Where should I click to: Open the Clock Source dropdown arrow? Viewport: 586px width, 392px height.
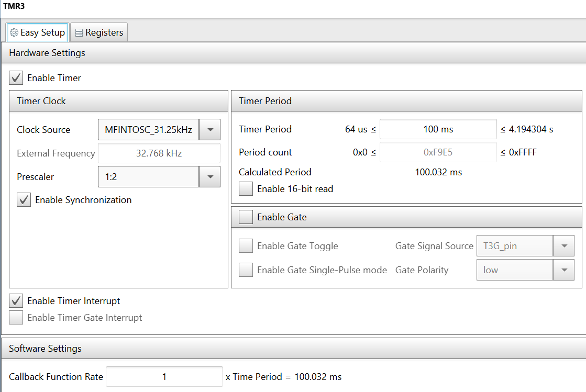click(210, 130)
